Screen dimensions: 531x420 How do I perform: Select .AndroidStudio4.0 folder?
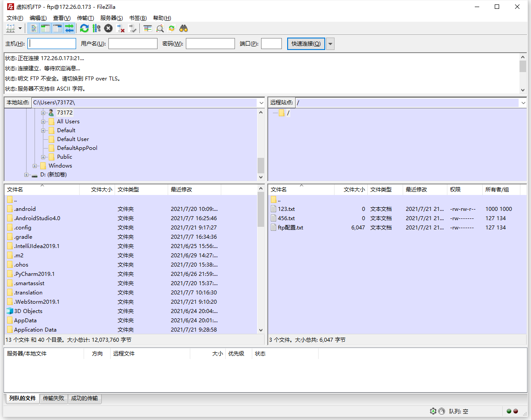(37, 218)
